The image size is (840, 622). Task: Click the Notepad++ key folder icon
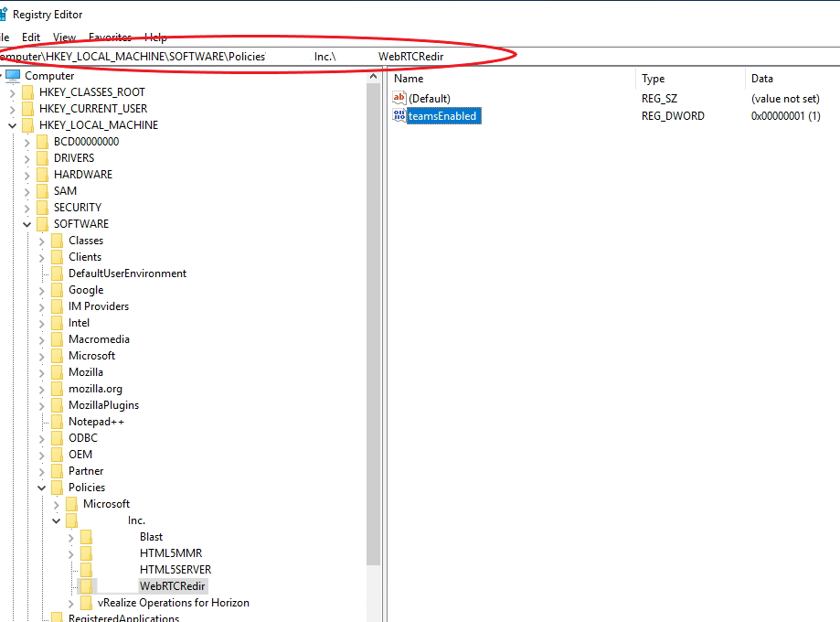pyautogui.click(x=57, y=421)
